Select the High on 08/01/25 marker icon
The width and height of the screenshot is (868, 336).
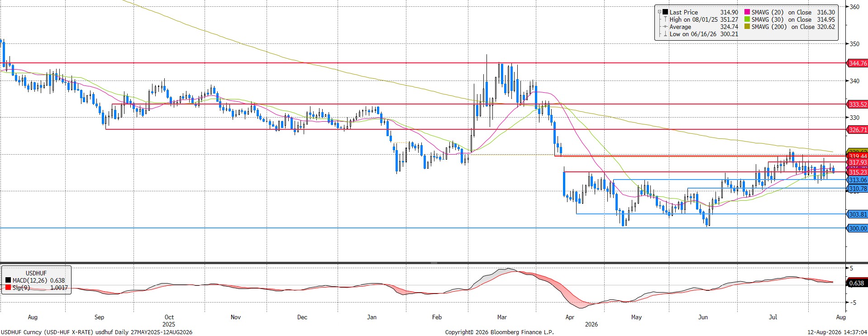pos(665,19)
